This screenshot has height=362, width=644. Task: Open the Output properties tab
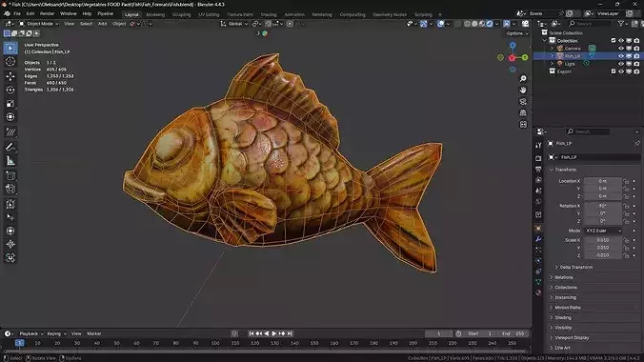[x=538, y=169]
